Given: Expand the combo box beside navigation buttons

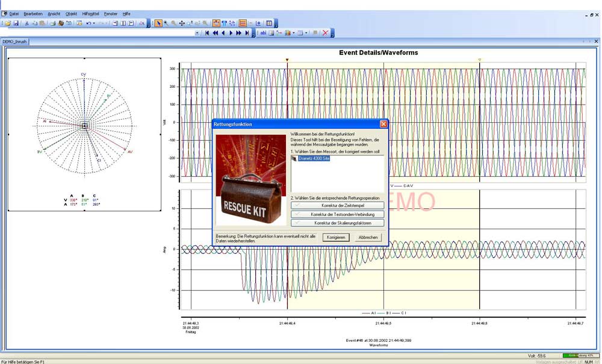Looking at the screenshot, I should tap(197, 33).
